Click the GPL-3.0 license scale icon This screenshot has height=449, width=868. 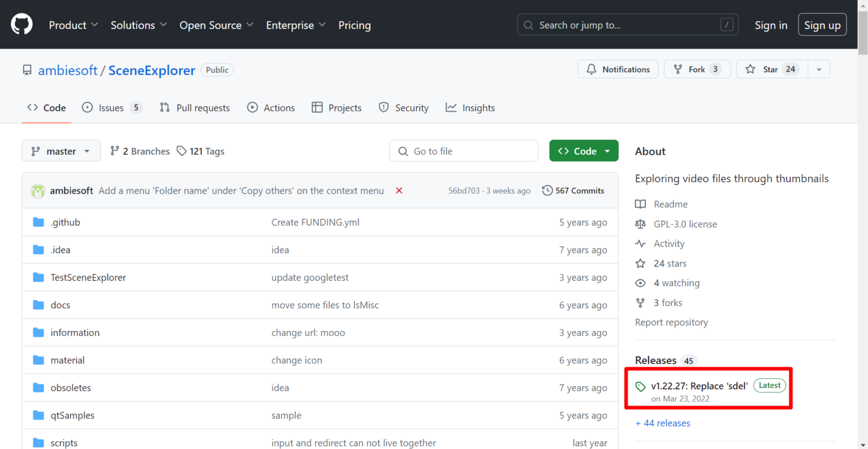coord(640,224)
